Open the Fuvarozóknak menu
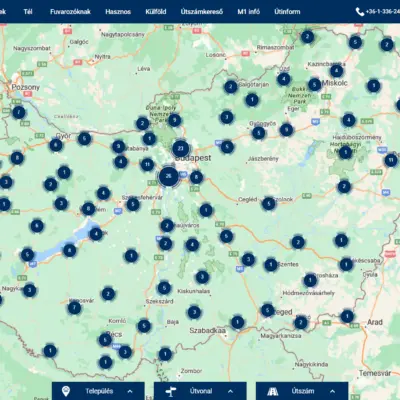Image resolution: width=400 pixels, height=400 pixels. 70,12
